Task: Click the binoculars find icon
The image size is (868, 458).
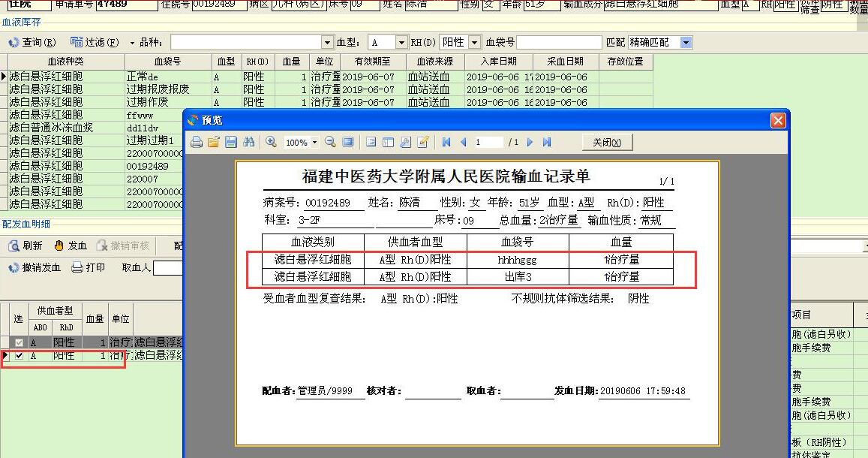Action: [248, 143]
